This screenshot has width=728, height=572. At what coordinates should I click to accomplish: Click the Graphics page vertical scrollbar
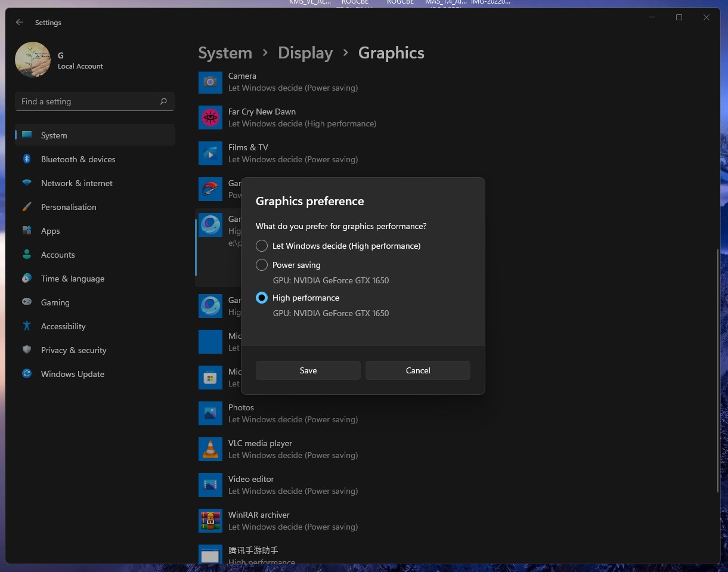(717, 370)
